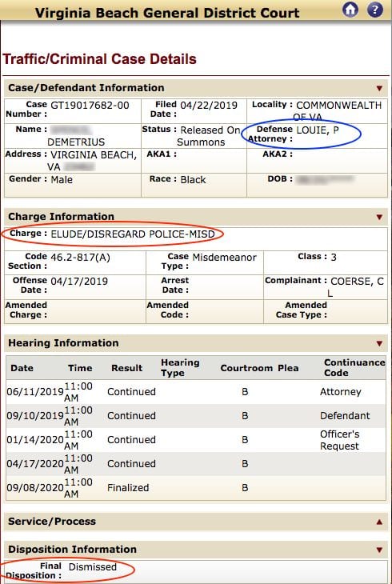Click the Dismissed final disposition value

(93, 567)
